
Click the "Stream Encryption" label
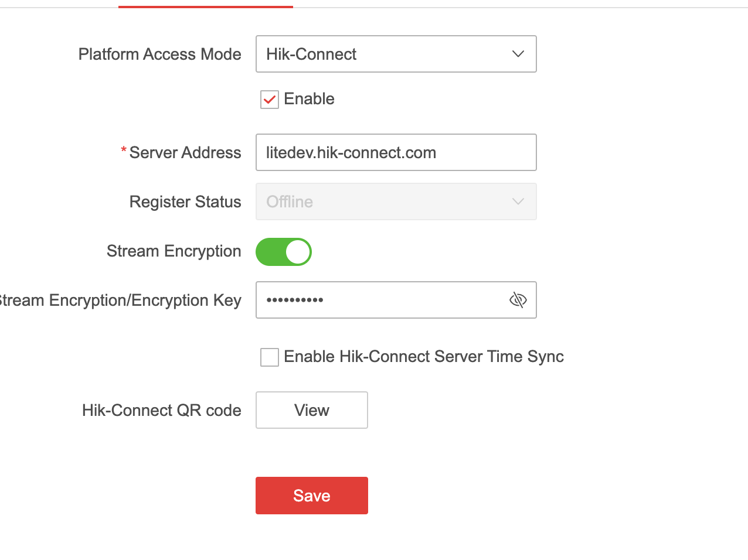point(174,251)
